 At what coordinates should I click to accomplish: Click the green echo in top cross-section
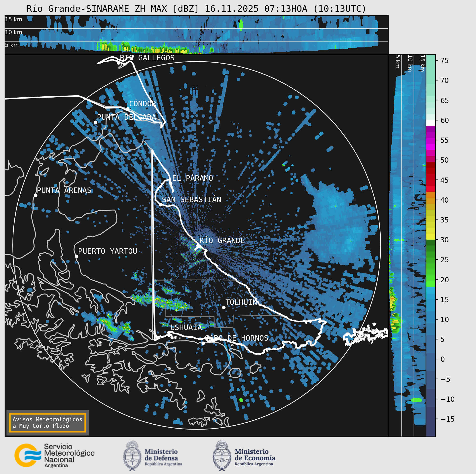[241, 25]
